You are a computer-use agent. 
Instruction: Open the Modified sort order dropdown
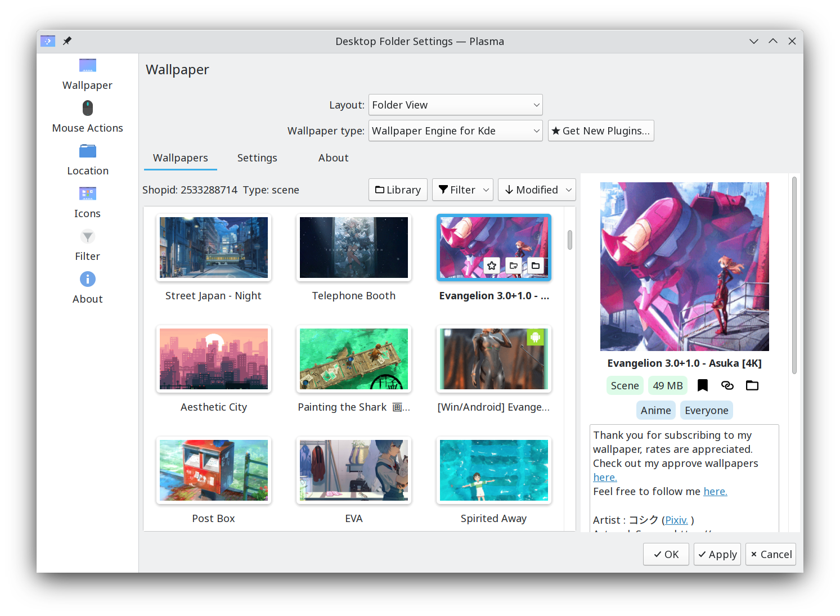[x=536, y=190]
